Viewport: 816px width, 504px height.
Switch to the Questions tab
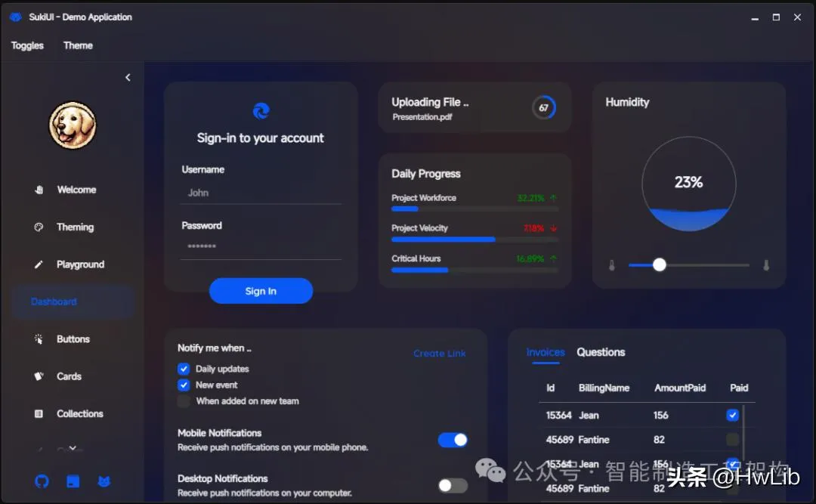click(x=601, y=352)
